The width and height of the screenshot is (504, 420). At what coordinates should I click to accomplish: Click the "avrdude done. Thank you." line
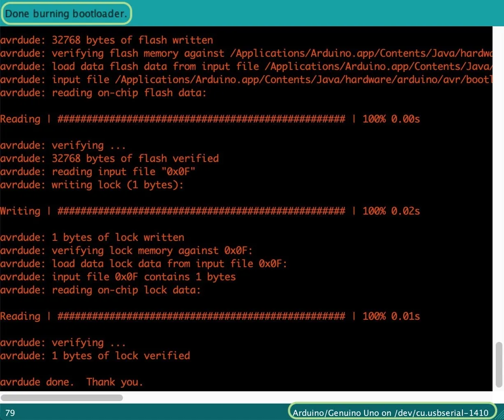72,382
